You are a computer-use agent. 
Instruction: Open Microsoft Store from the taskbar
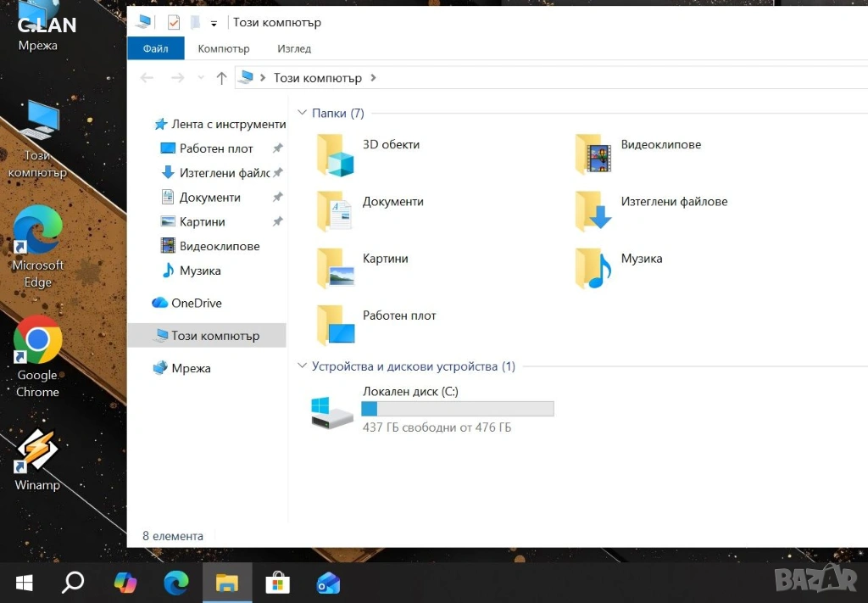pyautogui.click(x=277, y=583)
